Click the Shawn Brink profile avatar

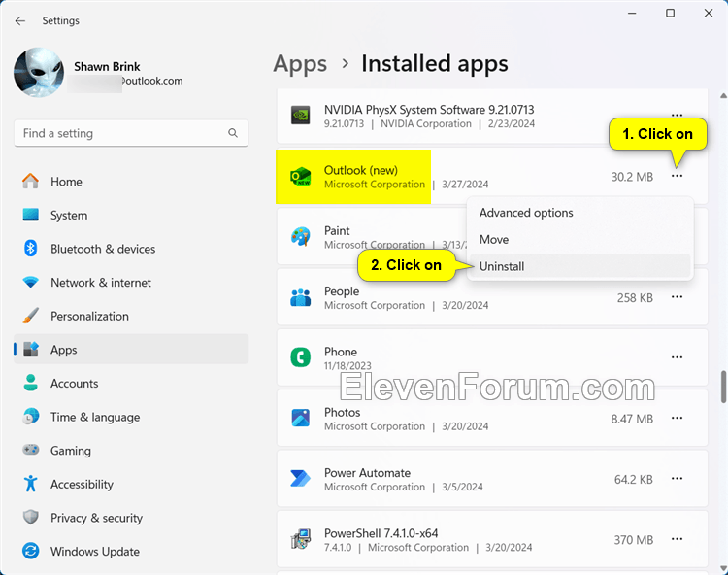point(39,72)
